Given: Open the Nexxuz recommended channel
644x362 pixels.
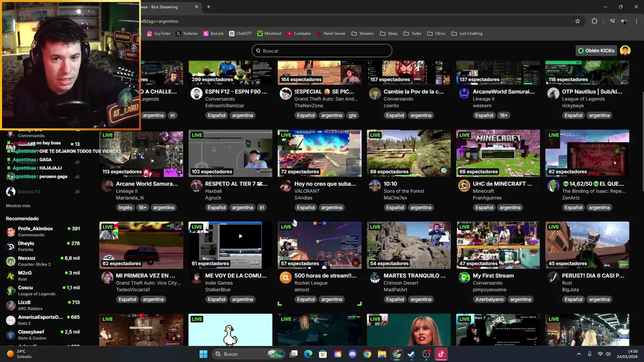Looking at the screenshot, I should coord(43,261).
